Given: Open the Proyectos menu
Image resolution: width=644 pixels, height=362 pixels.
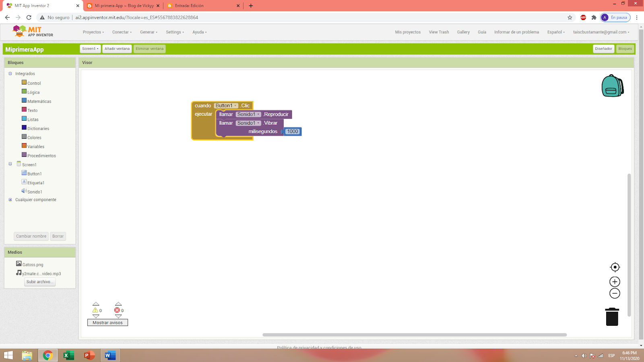Looking at the screenshot, I should (93, 32).
